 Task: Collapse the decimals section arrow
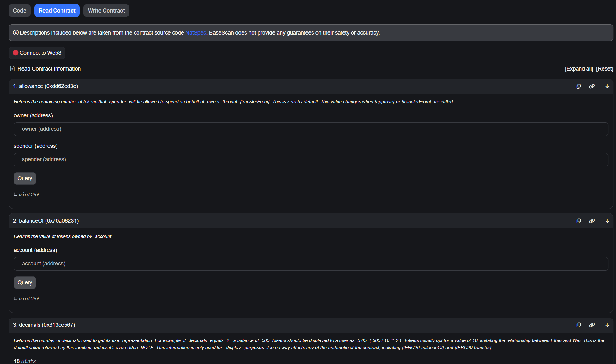coord(607,325)
